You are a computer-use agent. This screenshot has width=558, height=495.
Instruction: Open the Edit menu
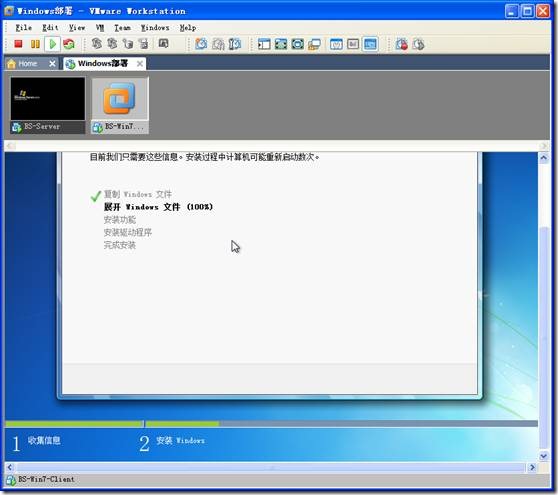pos(50,27)
